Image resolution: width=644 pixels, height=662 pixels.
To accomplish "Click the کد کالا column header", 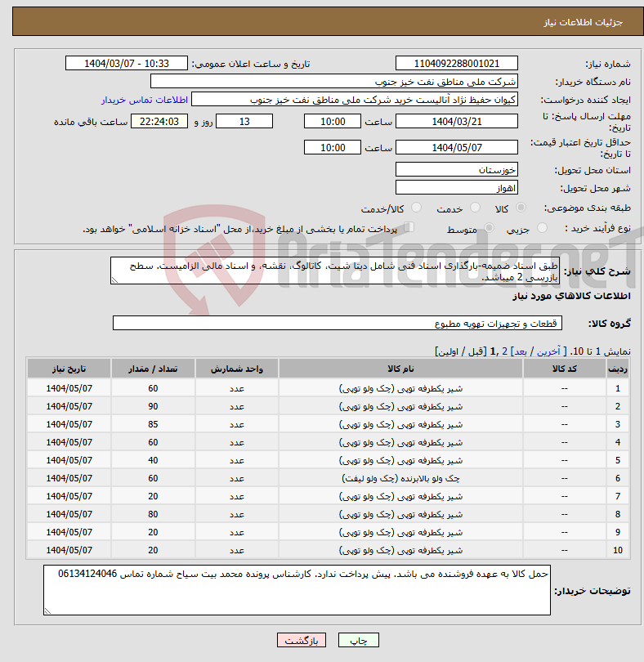I will [564, 369].
